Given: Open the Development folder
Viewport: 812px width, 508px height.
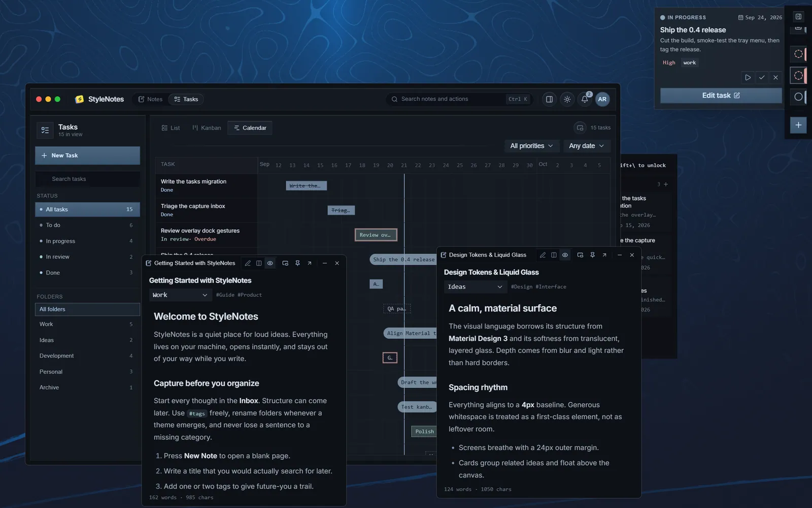Looking at the screenshot, I should point(87,356).
